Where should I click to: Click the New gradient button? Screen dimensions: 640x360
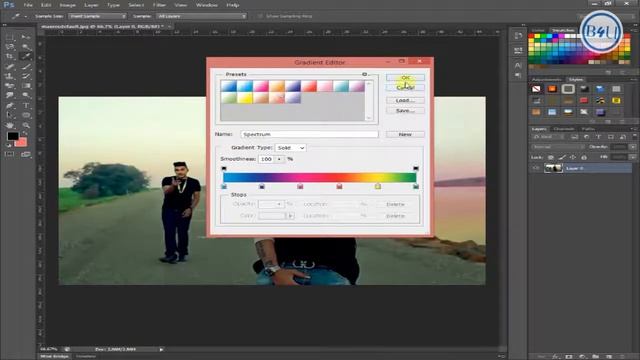pos(405,134)
